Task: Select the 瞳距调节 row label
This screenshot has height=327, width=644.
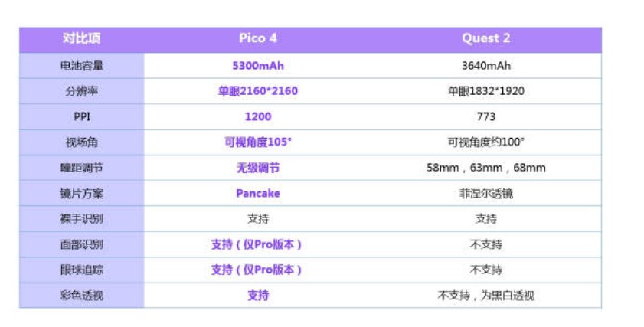Action: (x=81, y=168)
